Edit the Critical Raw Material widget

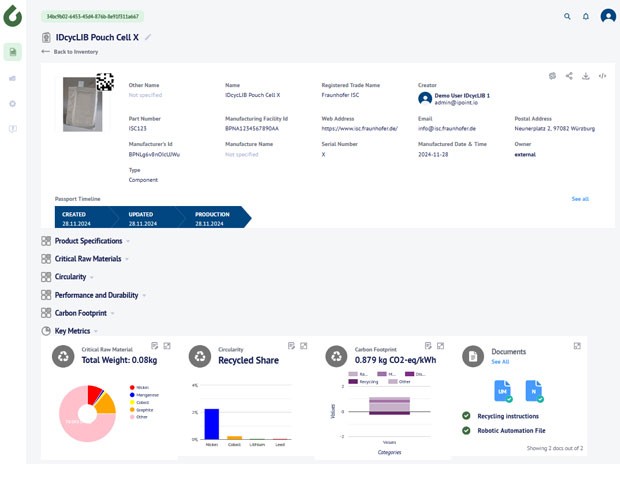[155, 346]
